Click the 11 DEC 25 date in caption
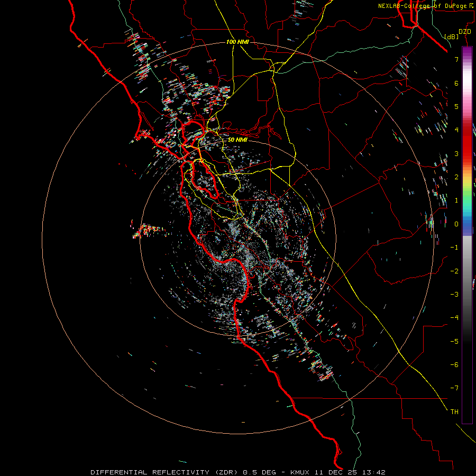476x476 pixels. tap(335, 472)
